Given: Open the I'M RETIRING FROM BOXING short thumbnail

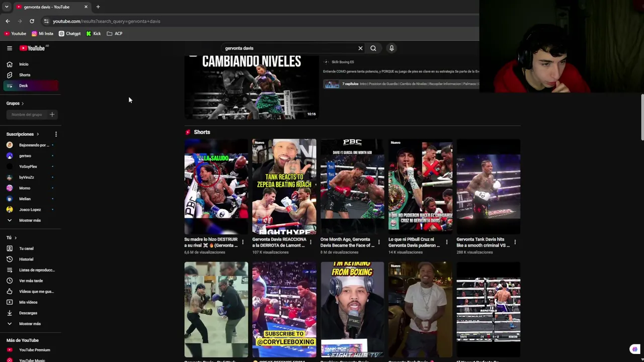Looking at the screenshot, I should tap(352, 310).
